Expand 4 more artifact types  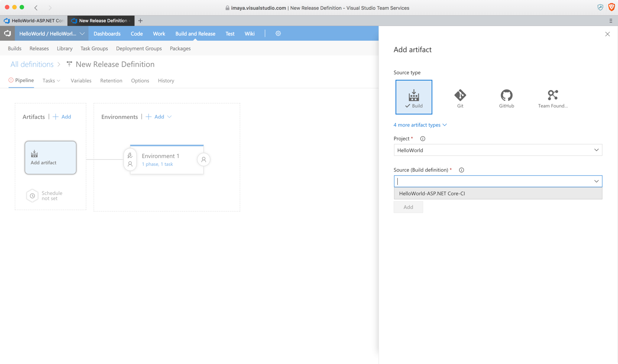click(x=420, y=125)
